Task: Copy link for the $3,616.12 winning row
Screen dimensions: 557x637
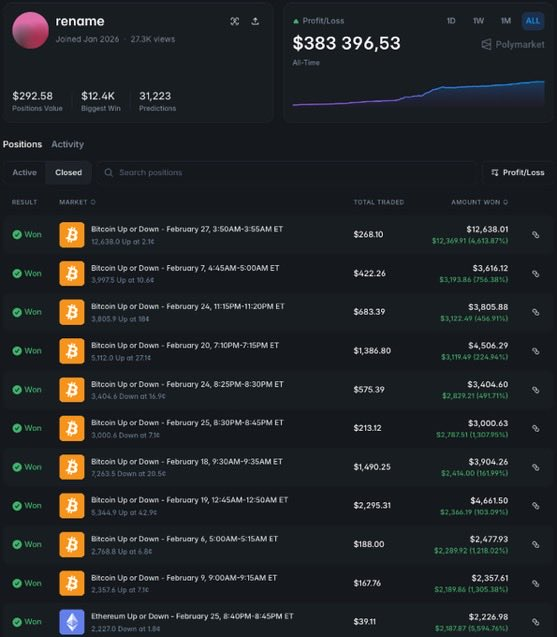Action: 536,274
